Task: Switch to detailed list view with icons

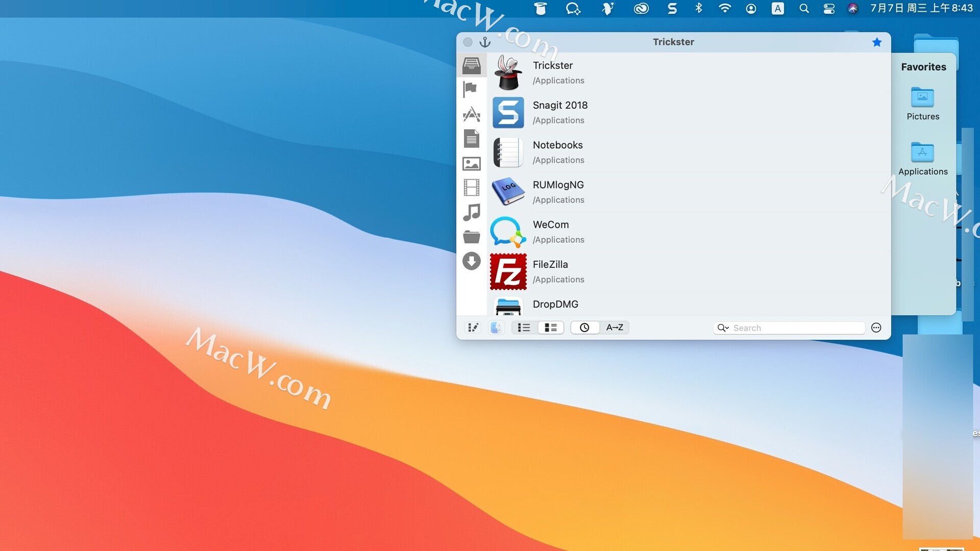Action: click(551, 328)
